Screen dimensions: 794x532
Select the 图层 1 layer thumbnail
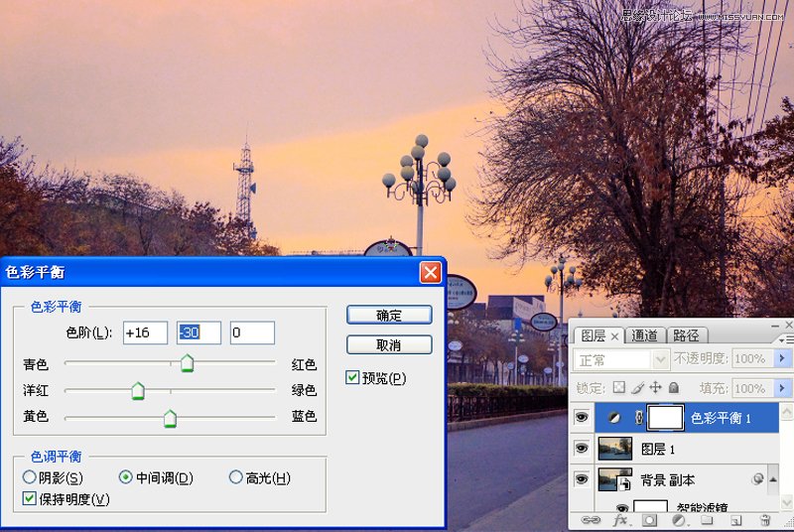pyautogui.click(x=614, y=449)
